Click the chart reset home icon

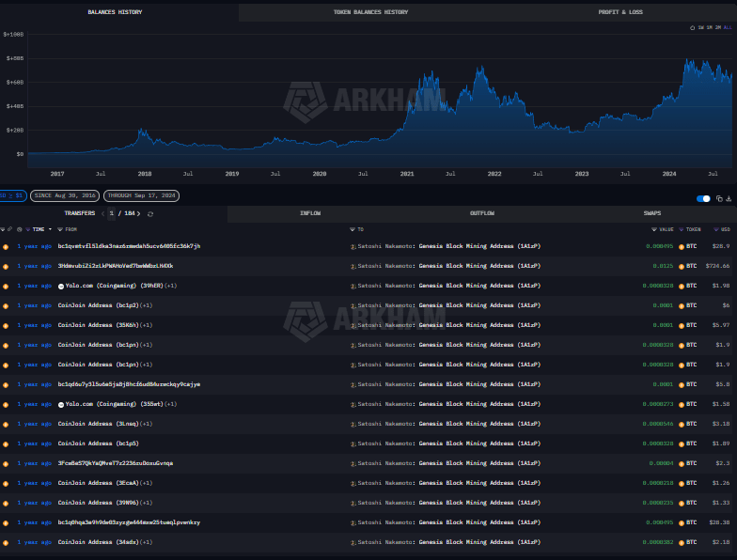692,28
